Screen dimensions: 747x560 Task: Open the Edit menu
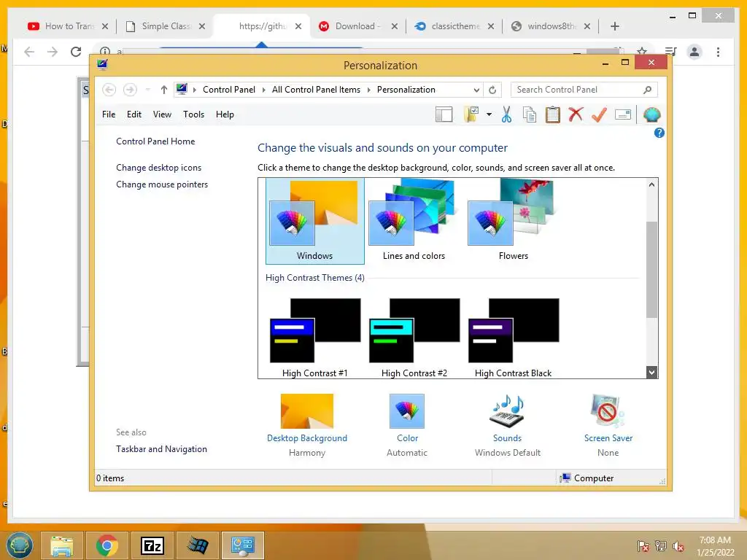click(134, 114)
